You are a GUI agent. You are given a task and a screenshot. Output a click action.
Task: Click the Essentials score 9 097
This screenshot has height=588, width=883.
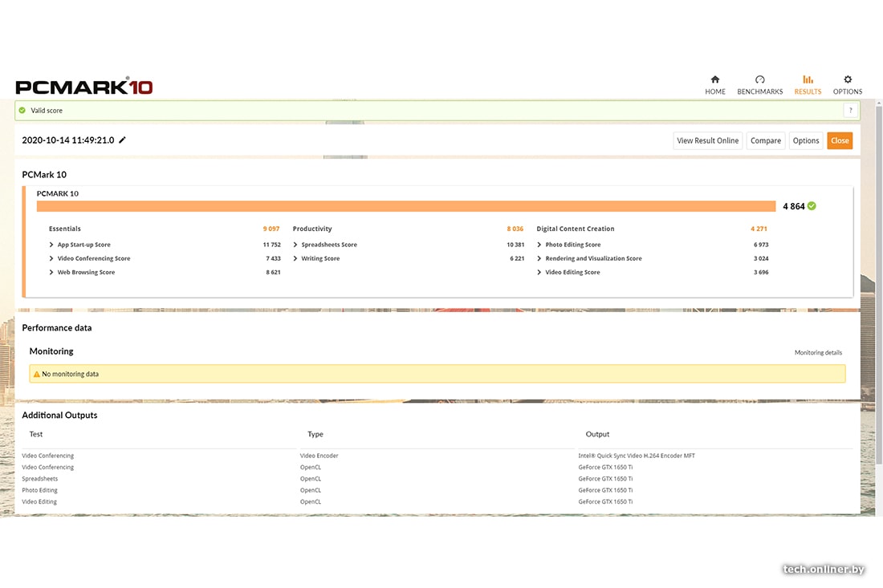(271, 229)
